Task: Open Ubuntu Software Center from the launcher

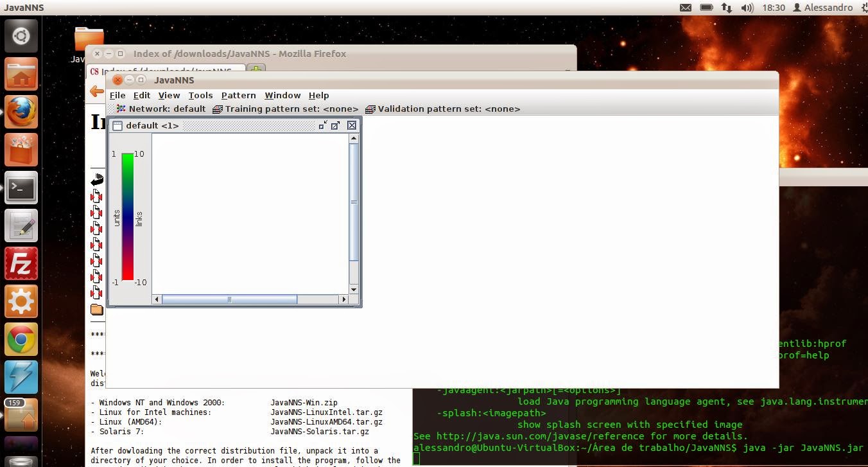Action: tap(21, 150)
